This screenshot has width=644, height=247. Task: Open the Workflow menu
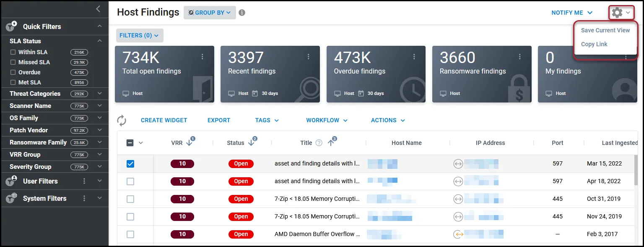(x=327, y=120)
